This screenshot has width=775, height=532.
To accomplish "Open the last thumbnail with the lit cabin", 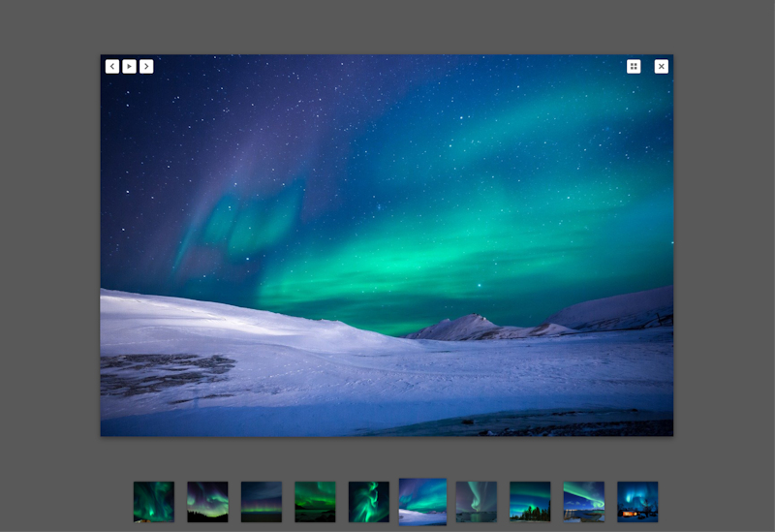I will [637, 502].
